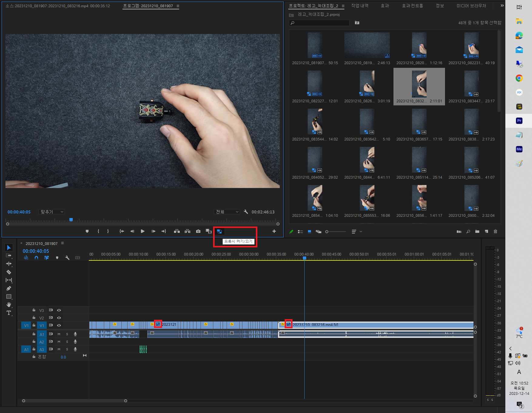The image size is (532, 413).
Task: Open Timeline display settings wrench
Action: coord(67,258)
